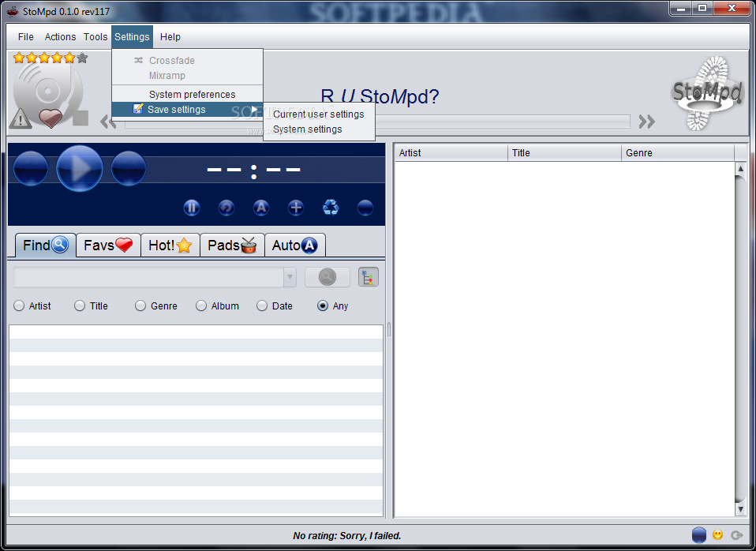The width and height of the screenshot is (756, 551).
Task: Click the small round 'A' icon in player
Action: [x=261, y=208]
